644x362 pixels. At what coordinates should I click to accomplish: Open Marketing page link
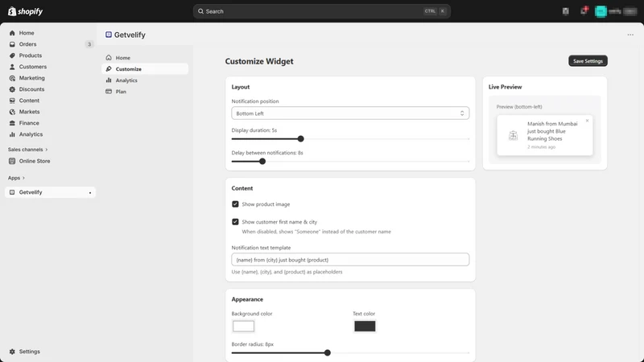pyautogui.click(x=31, y=78)
